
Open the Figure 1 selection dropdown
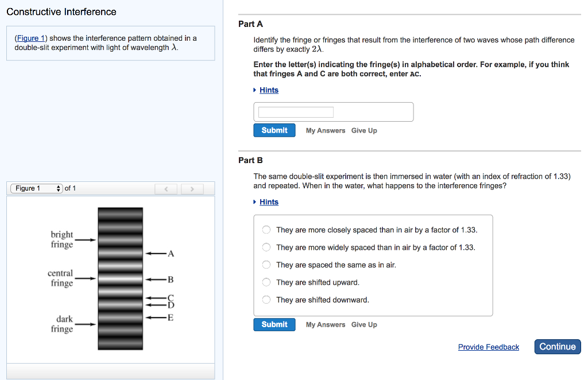click(x=36, y=188)
